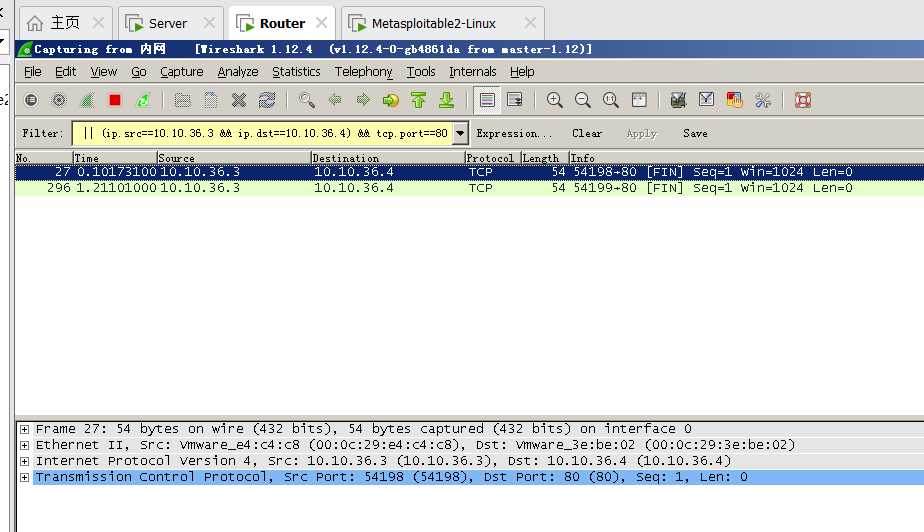Expand Transmission Control Protocol details
This screenshot has height=532, width=924.
pos(24,477)
